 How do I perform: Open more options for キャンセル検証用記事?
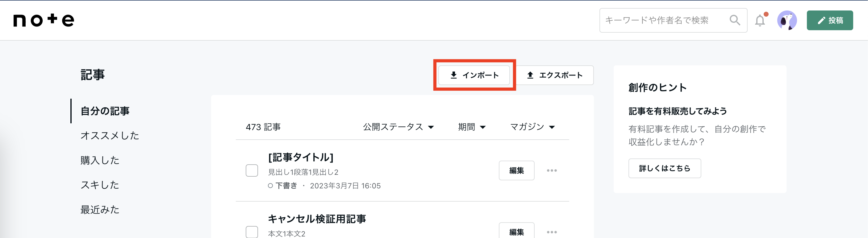pyautogui.click(x=552, y=232)
